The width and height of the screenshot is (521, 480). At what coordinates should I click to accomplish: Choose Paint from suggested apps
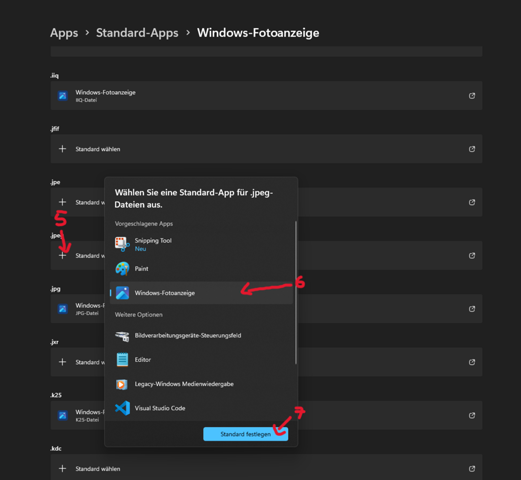pos(201,269)
